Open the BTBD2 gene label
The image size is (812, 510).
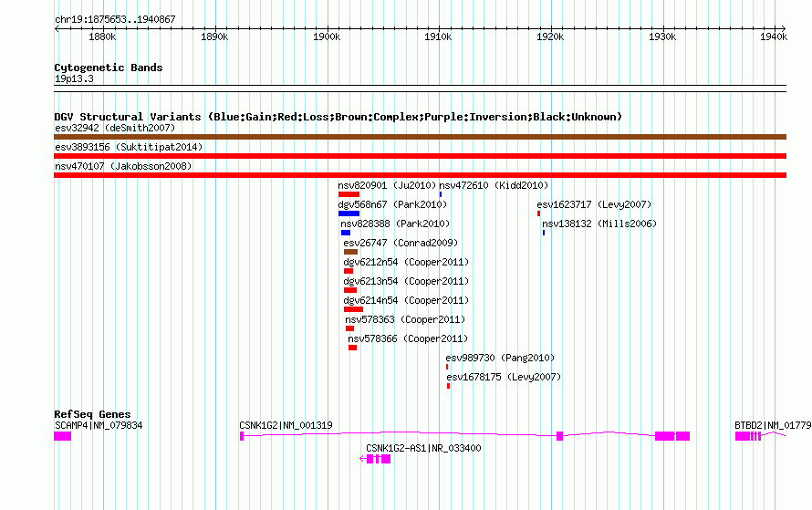pyautogui.click(x=773, y=425)
